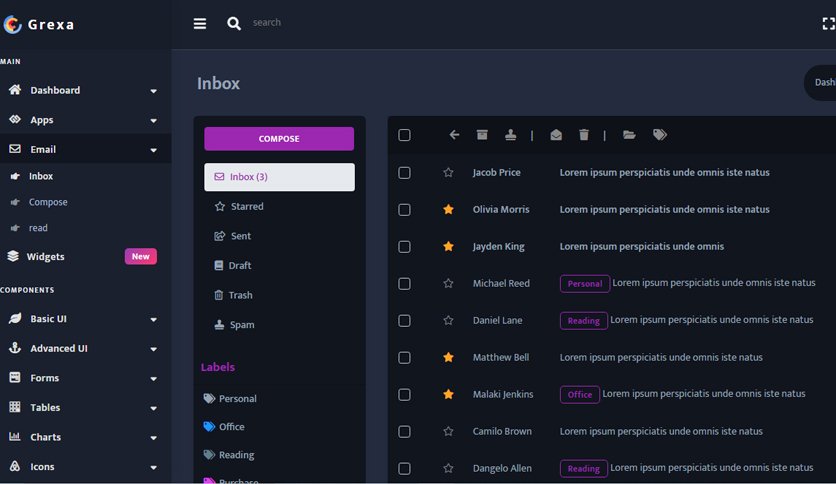Open the Michael Reed email's Personal tag

[x=584, y=284]
